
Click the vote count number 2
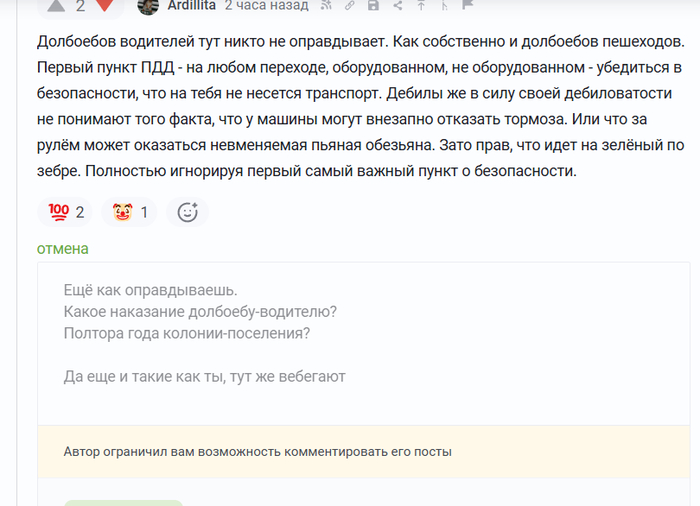[x=80, y=6]
